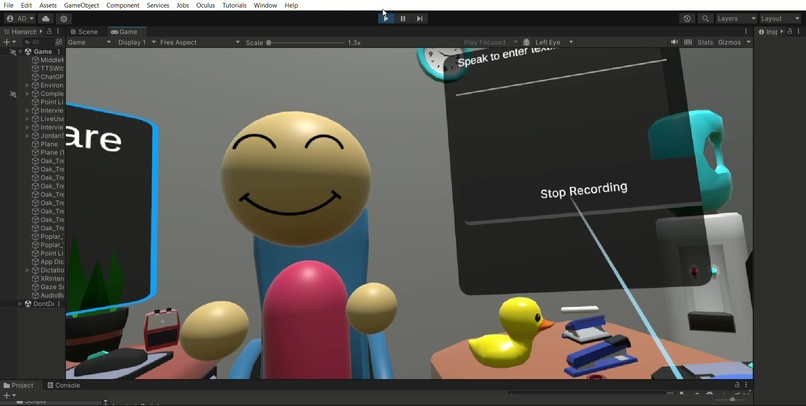
Task: Click the frame debugger bug icon
Action: point(526,42)
